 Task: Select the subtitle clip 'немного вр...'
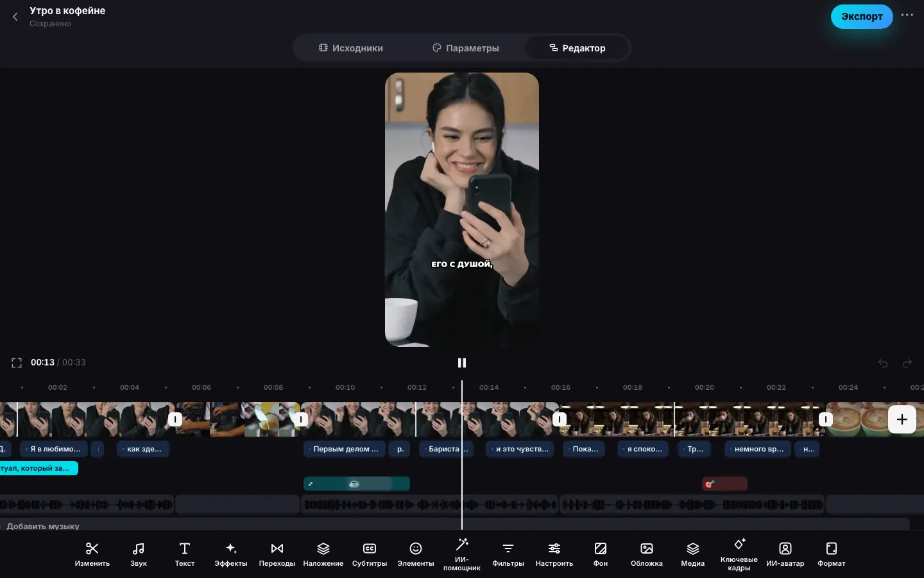[x=758, y=449]
